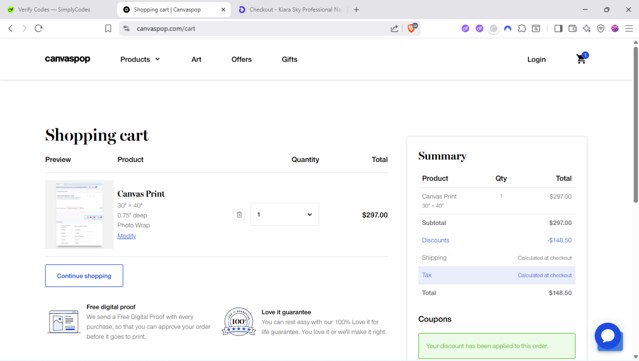
Task: Remove Canvas Print with the trash icon
Action: [239, 215]
